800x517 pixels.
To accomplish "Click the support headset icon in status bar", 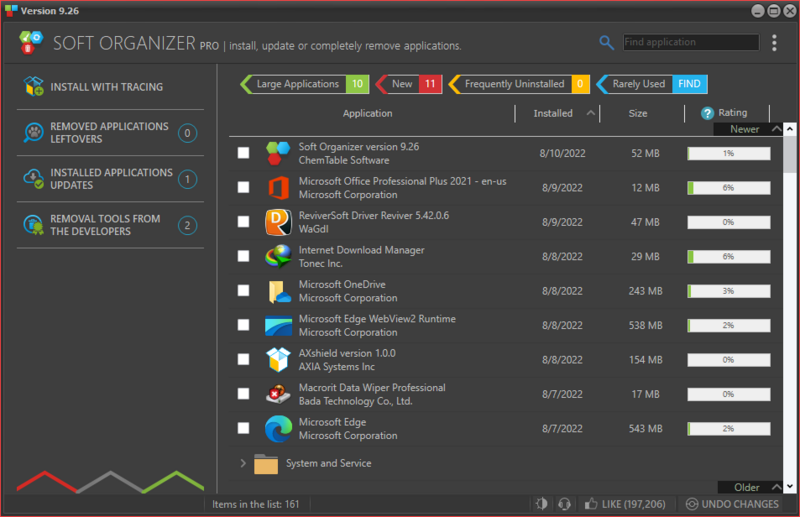I will coord(564,504).
